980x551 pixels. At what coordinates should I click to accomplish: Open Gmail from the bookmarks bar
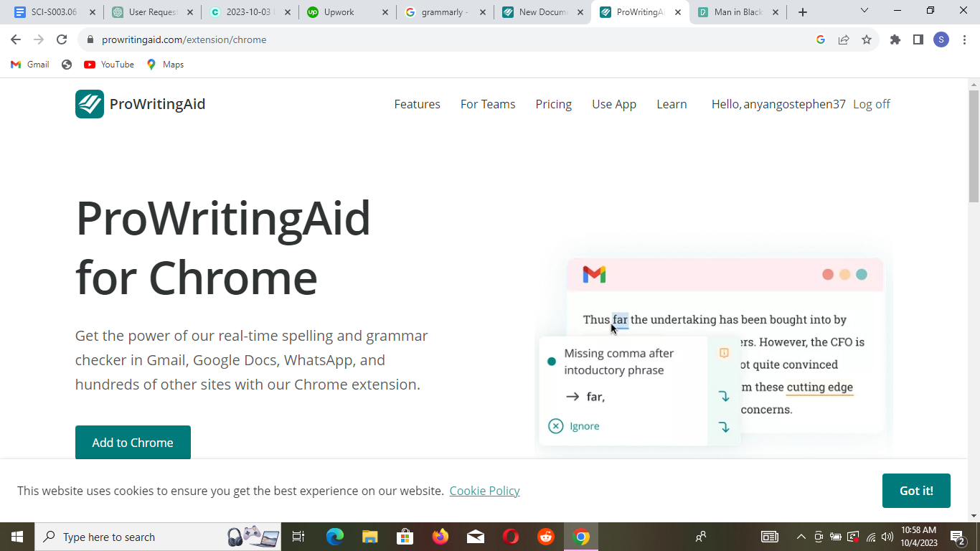(29, 64)
